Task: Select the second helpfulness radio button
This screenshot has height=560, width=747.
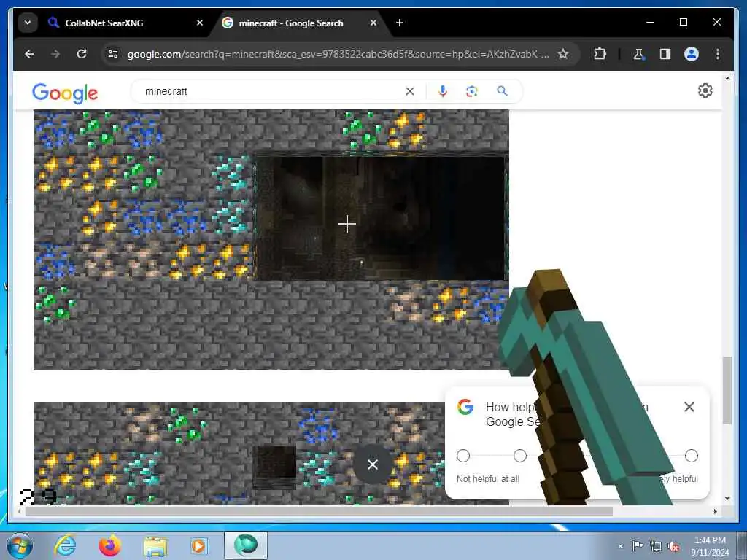Action: (x=520, y=456)
